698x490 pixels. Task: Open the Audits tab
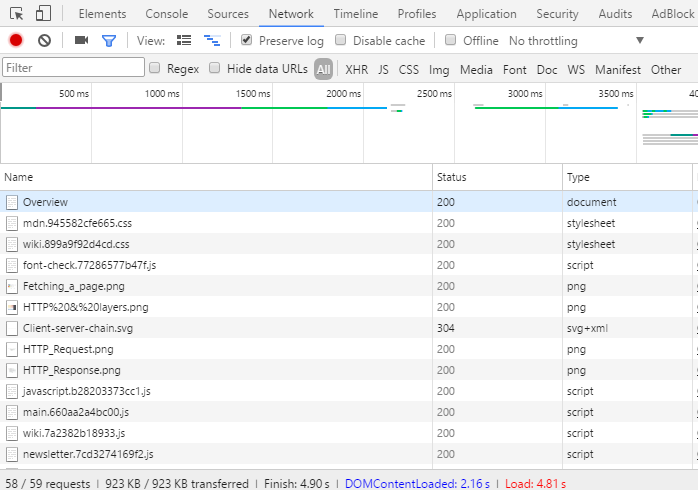[615, 14]
